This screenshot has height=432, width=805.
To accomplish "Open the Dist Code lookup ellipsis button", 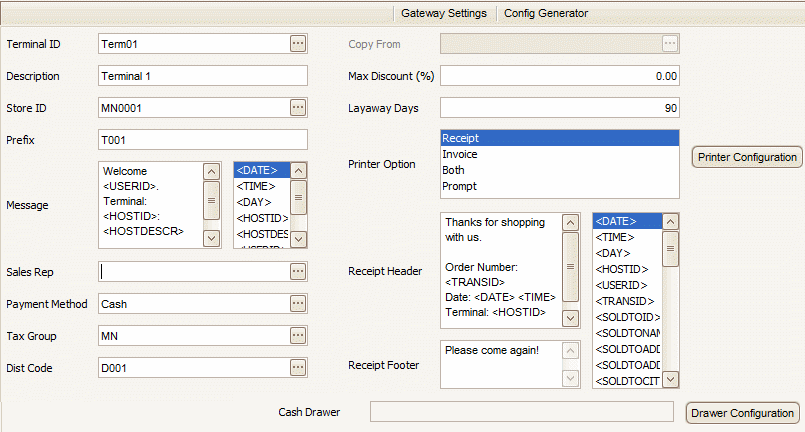I will coord(297,367).
